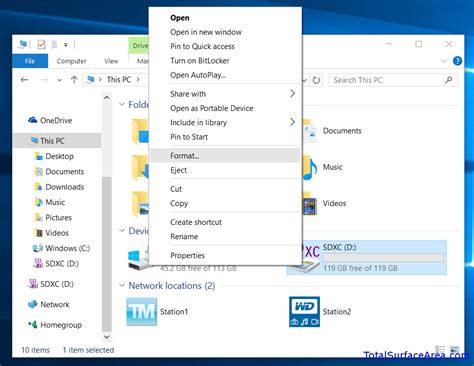Click the Back arrow navigation icon
The image size is (474, 366).
point(24,80)
